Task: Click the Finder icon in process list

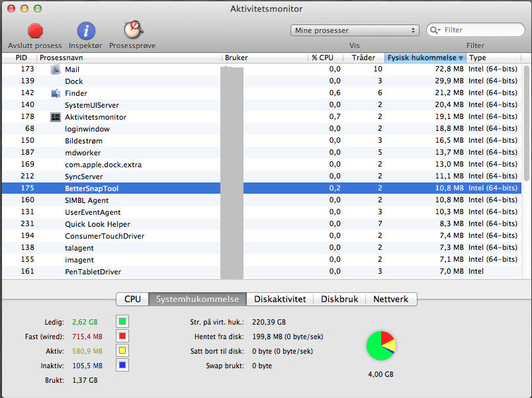Action: [x=56, y=93]
